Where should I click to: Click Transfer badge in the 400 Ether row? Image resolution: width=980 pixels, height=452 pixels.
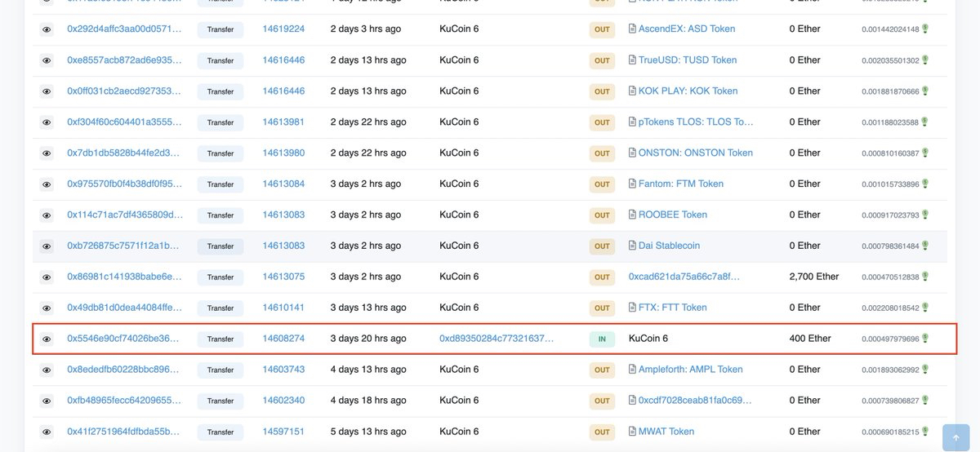click(220, 339)
